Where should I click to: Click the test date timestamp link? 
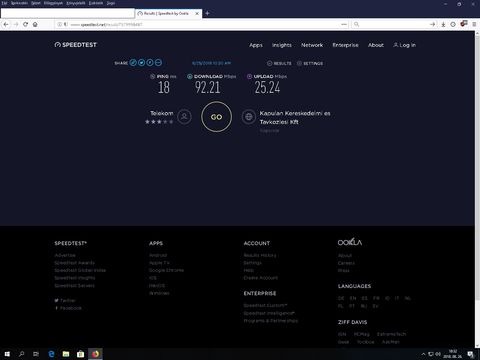(211, 63)
